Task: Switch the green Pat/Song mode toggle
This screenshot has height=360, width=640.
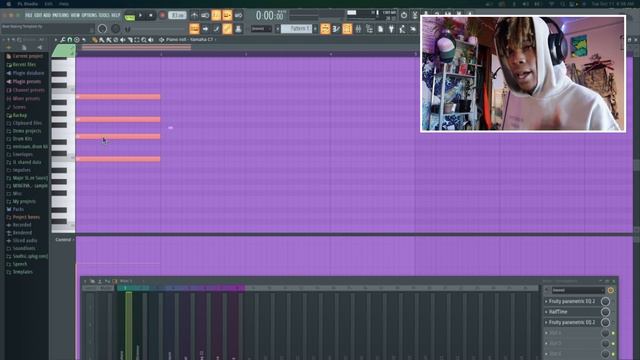Action: [x=130, y=16]
